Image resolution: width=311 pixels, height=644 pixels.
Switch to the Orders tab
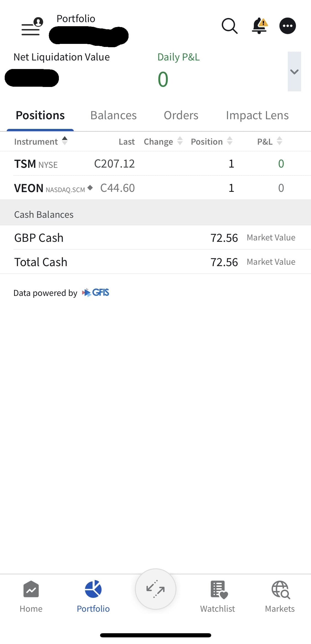tap(181, 115)
